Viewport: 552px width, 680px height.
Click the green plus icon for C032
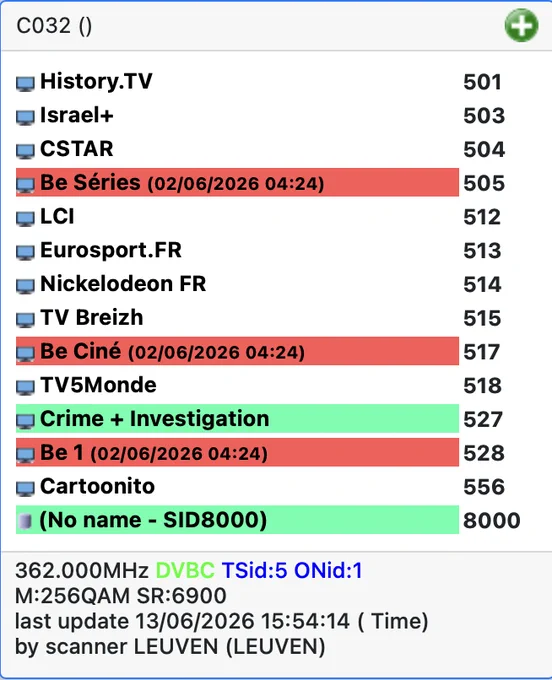[x=521, y=25]
